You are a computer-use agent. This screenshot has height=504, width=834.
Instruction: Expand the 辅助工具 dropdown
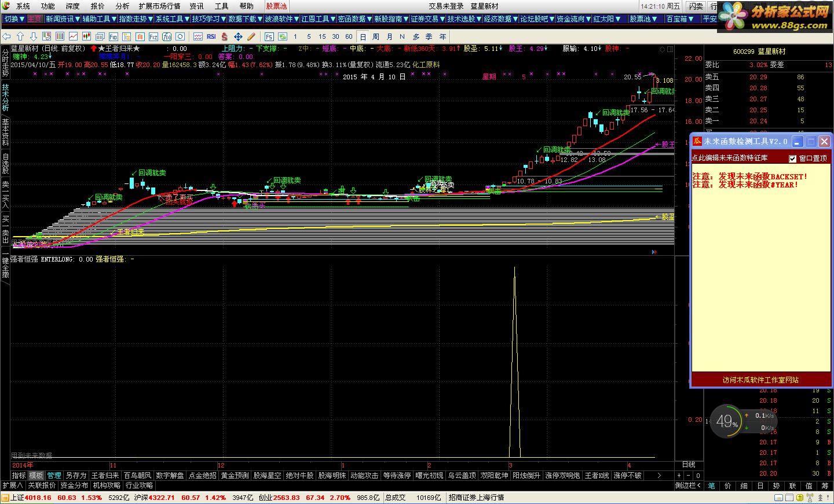[x=100, y=19]
